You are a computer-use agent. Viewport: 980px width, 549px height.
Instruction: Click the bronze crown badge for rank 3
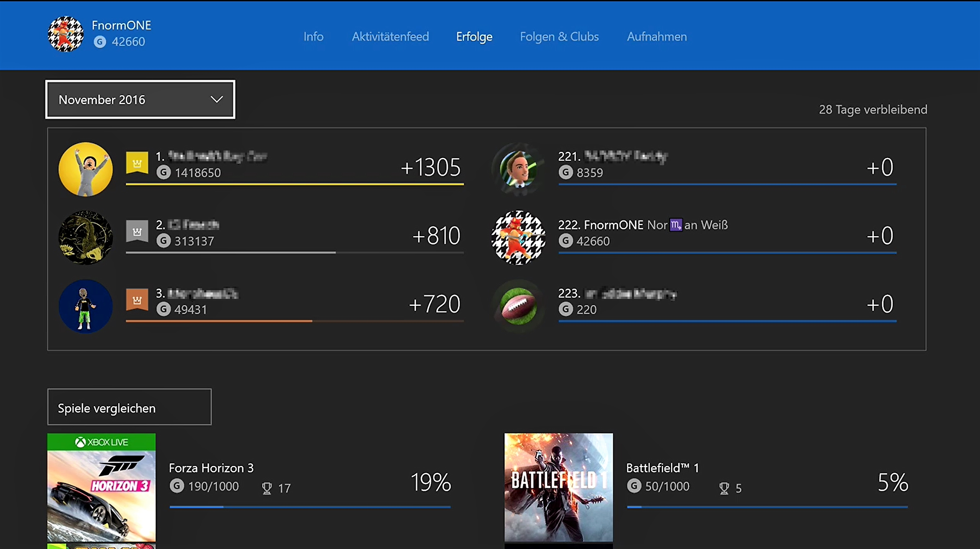(x=137, y=300)
